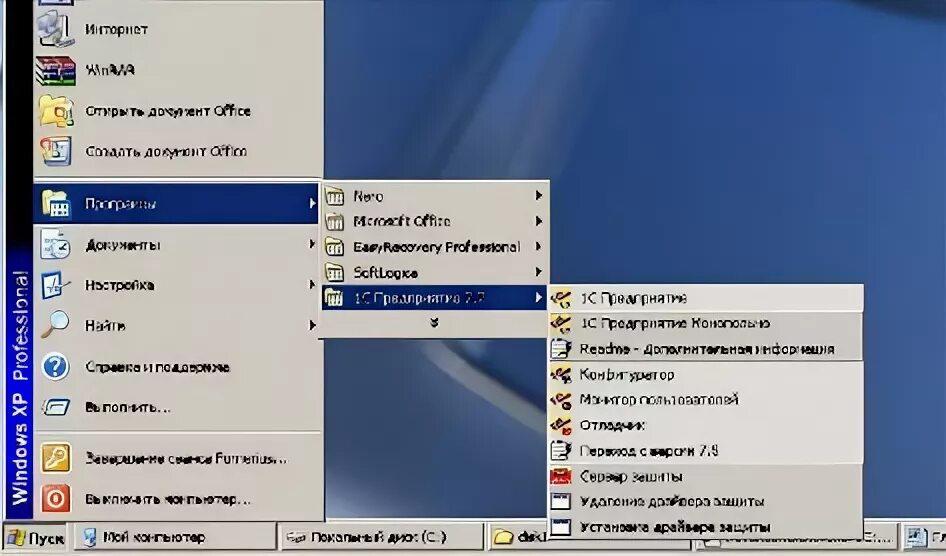Expand the Nero submenu arrow
Viewport: 946px width, 556px height.
(538, 195)
